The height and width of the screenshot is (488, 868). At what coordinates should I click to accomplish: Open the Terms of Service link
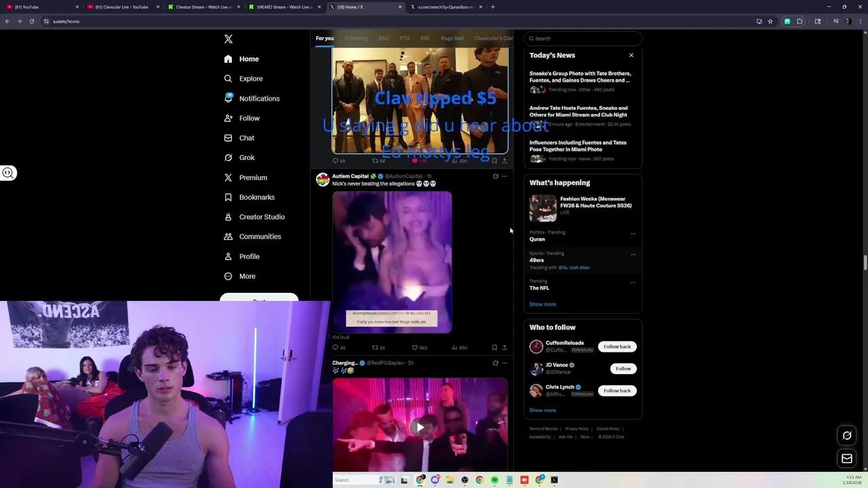point(543,429)
